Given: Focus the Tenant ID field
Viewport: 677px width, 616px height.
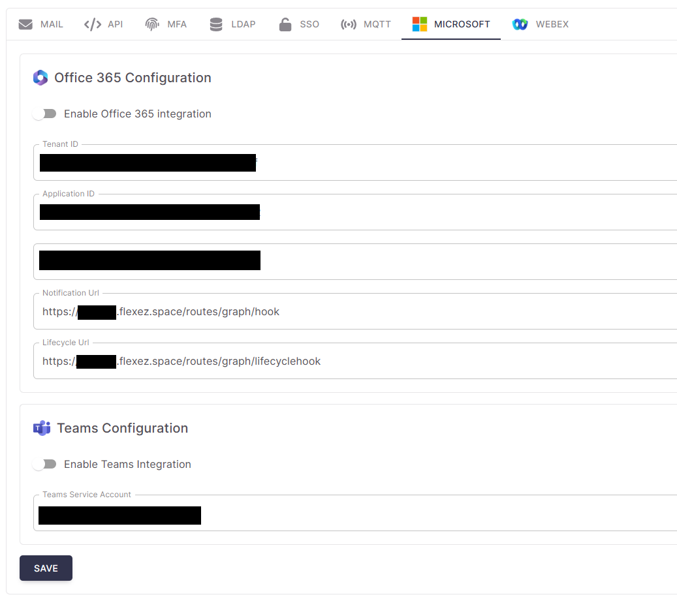Looking at the screenshot, I should click(x=355, y=162).
